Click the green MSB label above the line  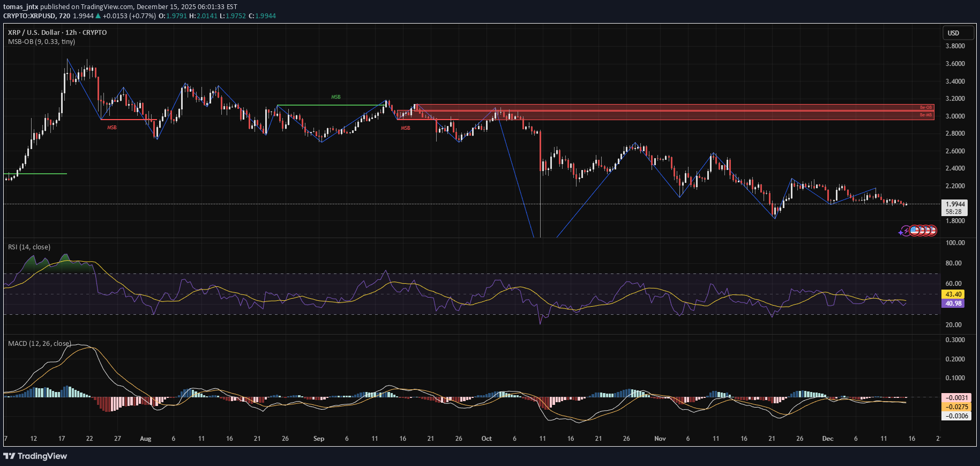coord(335,97)
